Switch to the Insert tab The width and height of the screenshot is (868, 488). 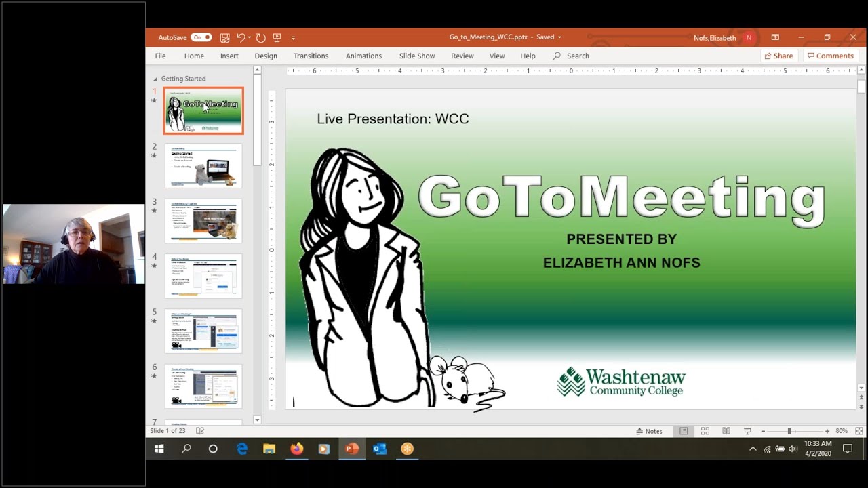pyautogui.click(x=229, y=56)
